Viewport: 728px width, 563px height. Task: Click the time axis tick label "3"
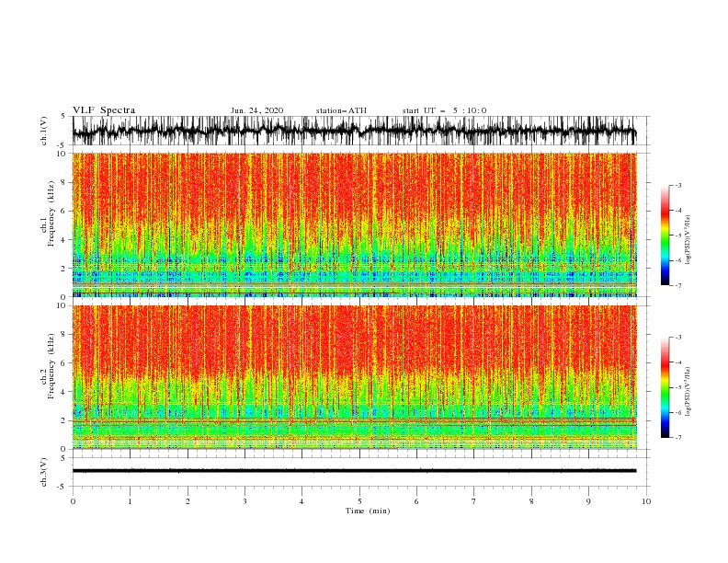245,501
